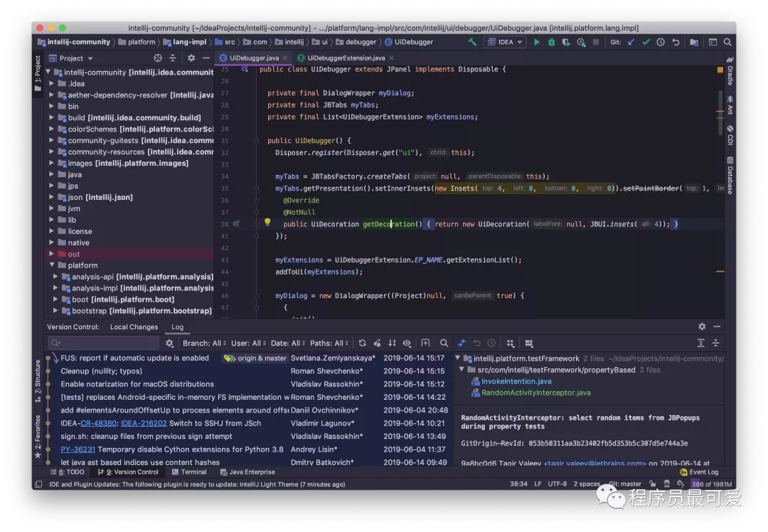This screenshot has height=532, width=768.
Task: Open the IDEA-216202 issue link
Action: click(144, 423)
